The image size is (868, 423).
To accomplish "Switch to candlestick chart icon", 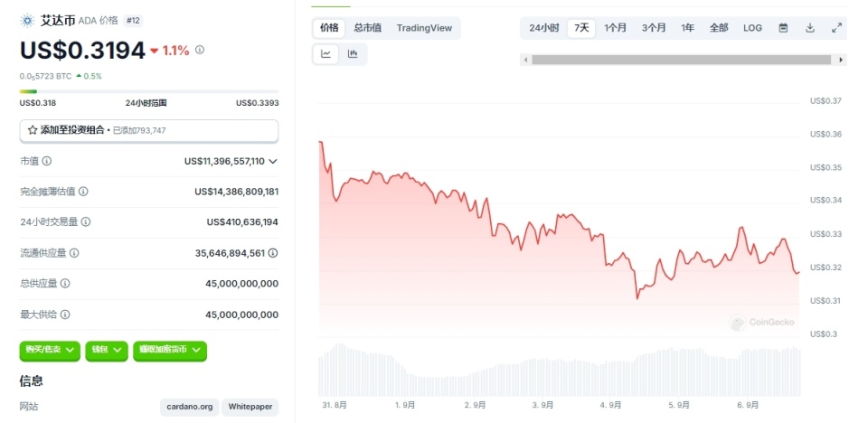I will pos(353,54).
